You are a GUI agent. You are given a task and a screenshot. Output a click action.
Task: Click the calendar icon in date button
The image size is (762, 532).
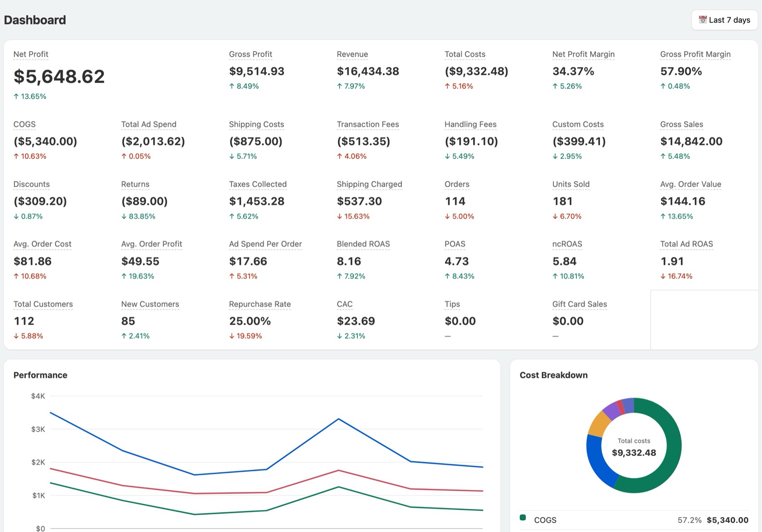pyautogui.click(x=703, y=20)
